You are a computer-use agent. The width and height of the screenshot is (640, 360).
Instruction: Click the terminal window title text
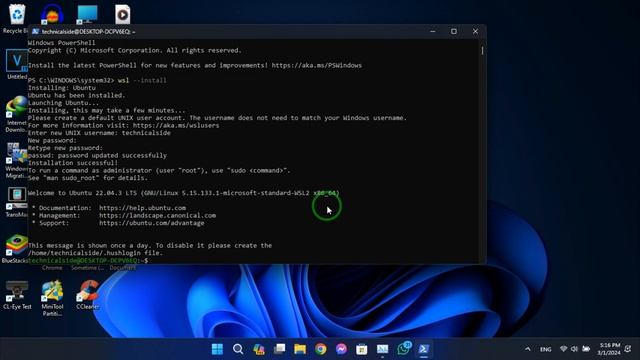point(89,31)
